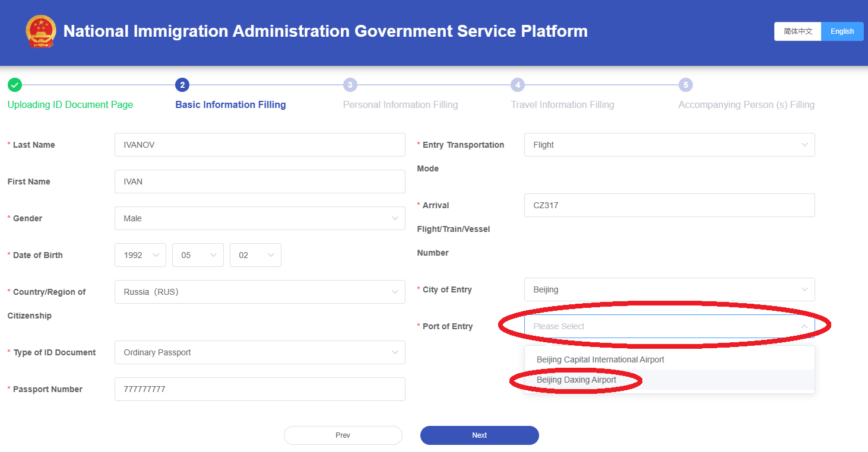
Task: Click the step 4 circle icon
Action: pos(518,85)
